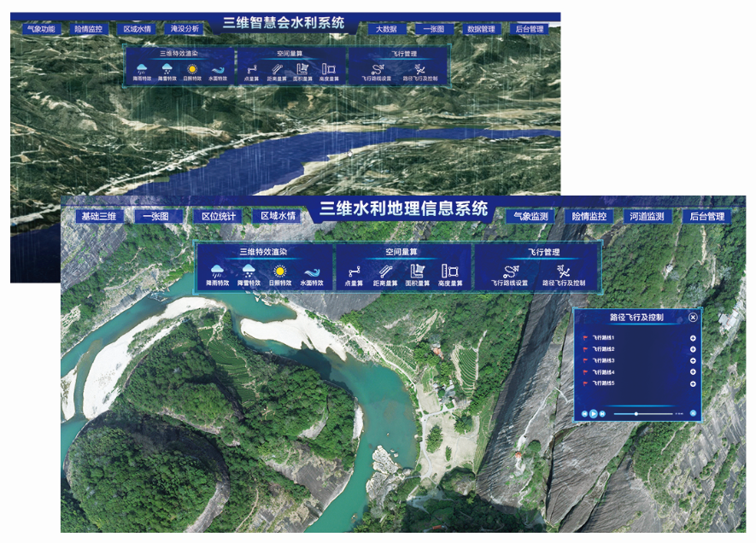Viewport: 756px width, 543px height.
Task: Expand 飞行路线5 with its plus button
Action: coord(693,383)
